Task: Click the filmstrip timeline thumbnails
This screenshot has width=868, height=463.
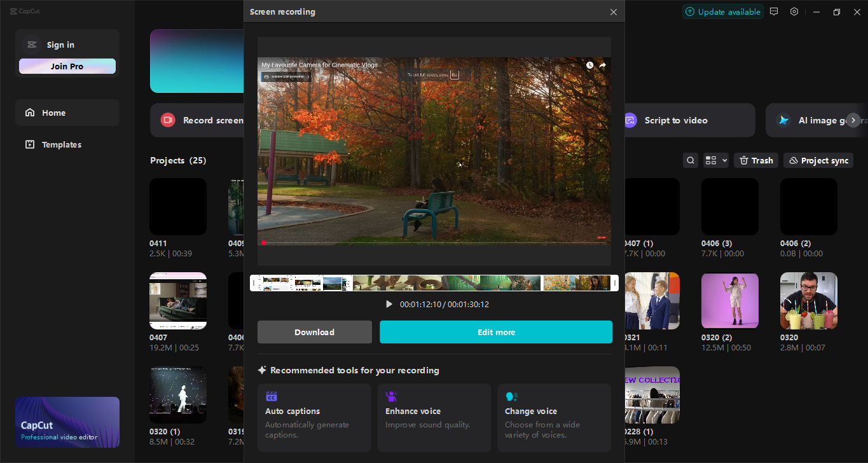Action: point(434,283)
